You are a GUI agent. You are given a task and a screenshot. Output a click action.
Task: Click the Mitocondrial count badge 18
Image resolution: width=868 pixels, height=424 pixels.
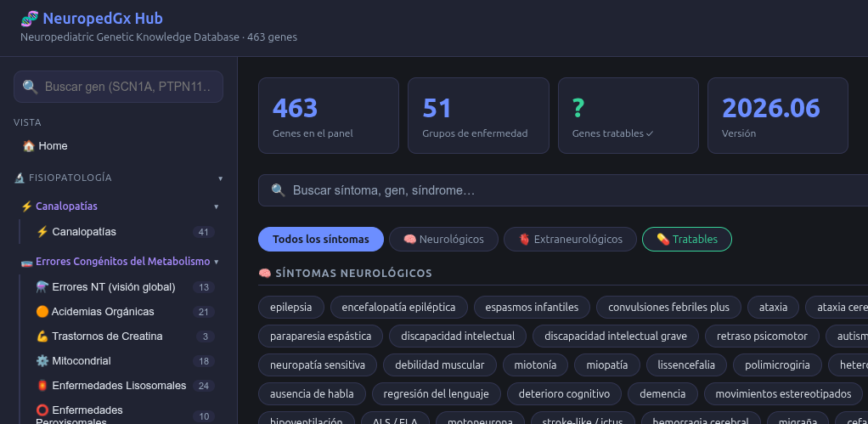pyautogui.click(x=204, y=361)
